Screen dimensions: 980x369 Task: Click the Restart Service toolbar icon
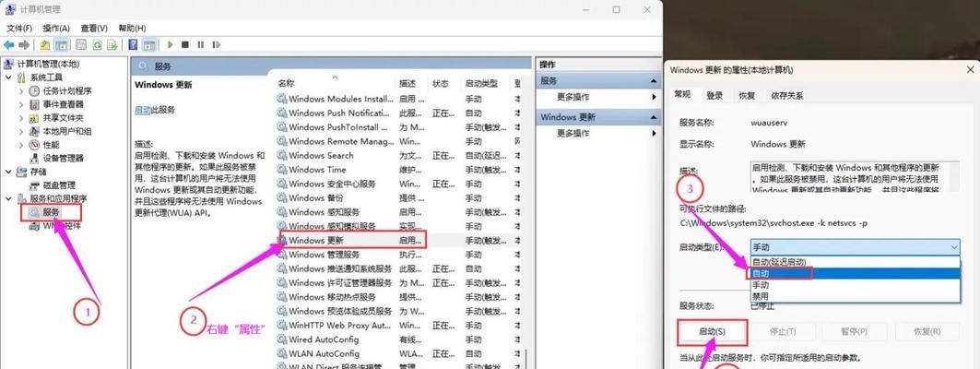217,45
